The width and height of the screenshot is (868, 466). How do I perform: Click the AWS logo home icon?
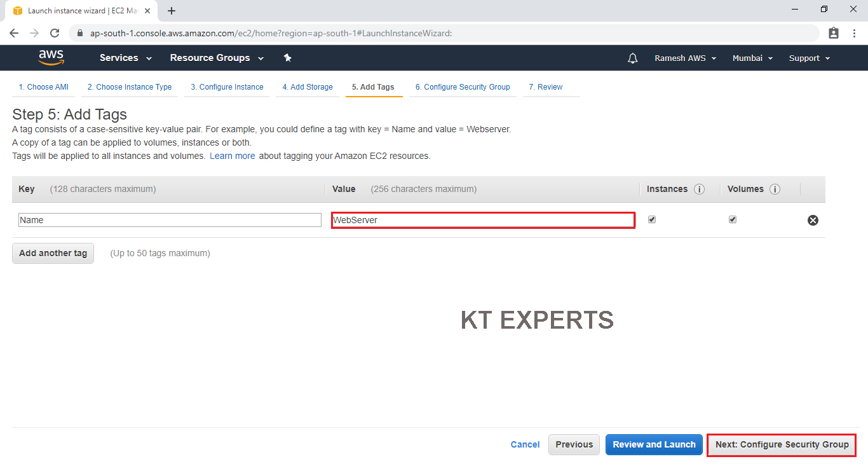tap(51, 58)
